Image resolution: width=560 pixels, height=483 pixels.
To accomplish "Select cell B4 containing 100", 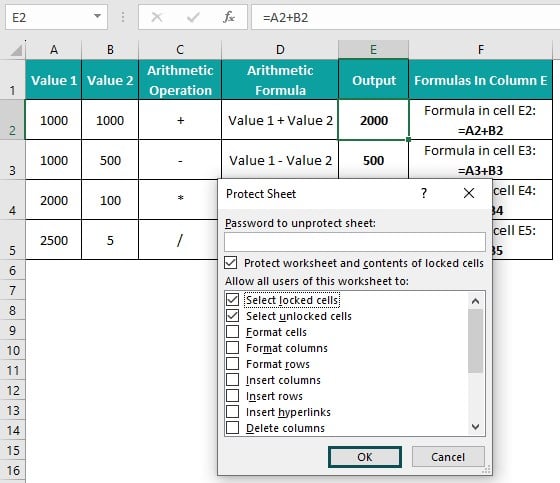I will [110, 200].
